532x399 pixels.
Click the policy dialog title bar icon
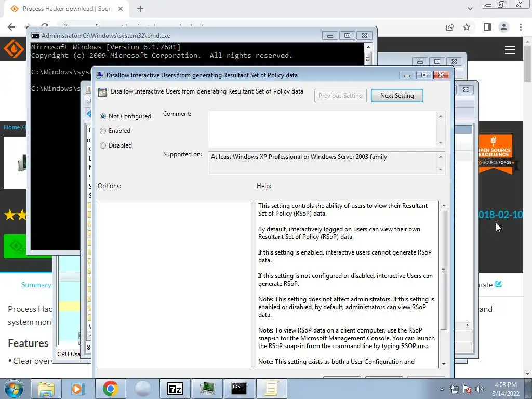(x=100, y=75)
